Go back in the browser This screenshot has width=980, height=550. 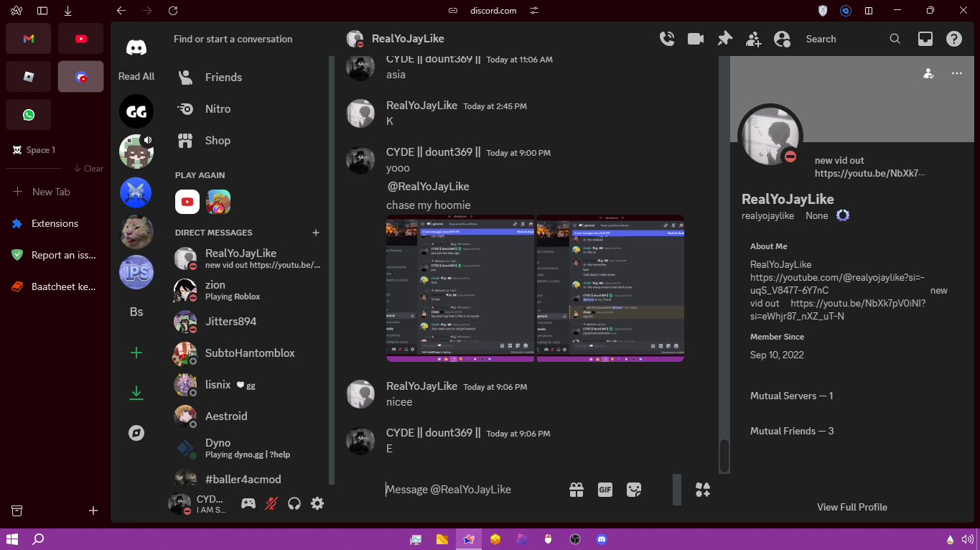coord(121,11)
